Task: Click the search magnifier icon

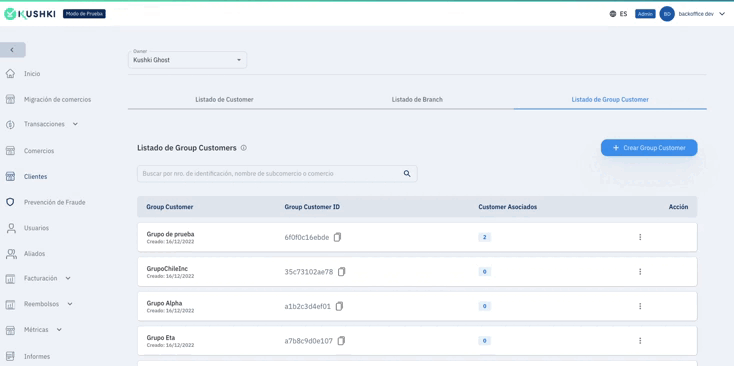Action: click(407, 174)
